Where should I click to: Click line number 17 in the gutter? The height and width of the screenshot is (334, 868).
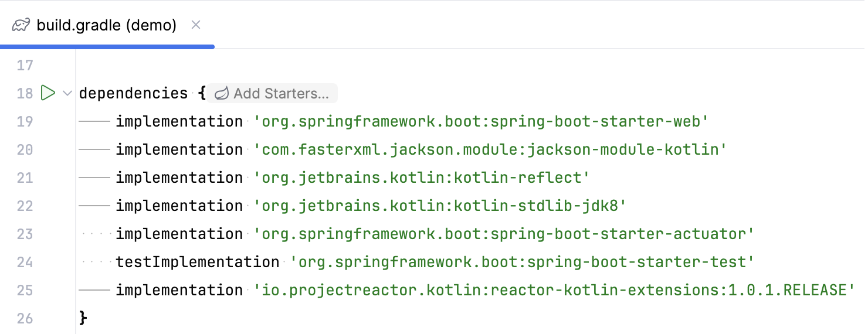tap(25, 65)
